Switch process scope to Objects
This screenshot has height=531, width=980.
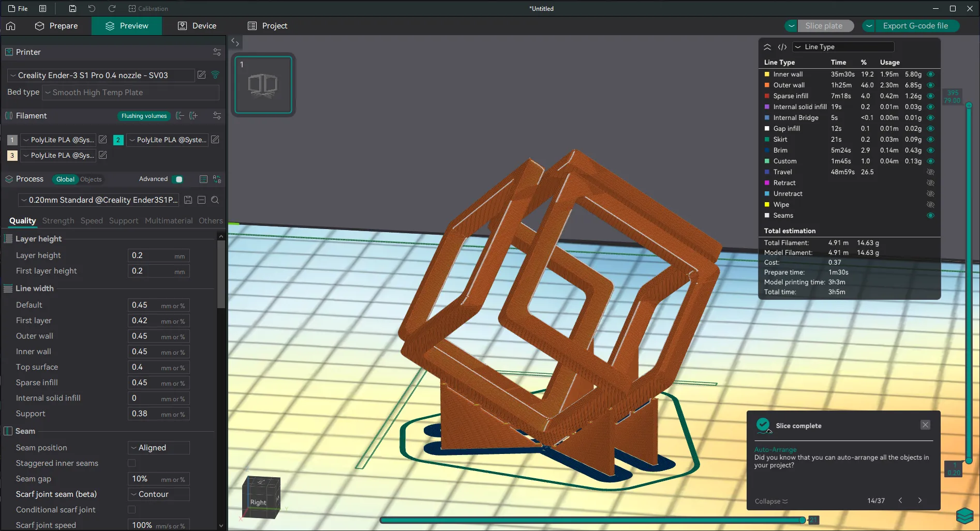(91, 179)
